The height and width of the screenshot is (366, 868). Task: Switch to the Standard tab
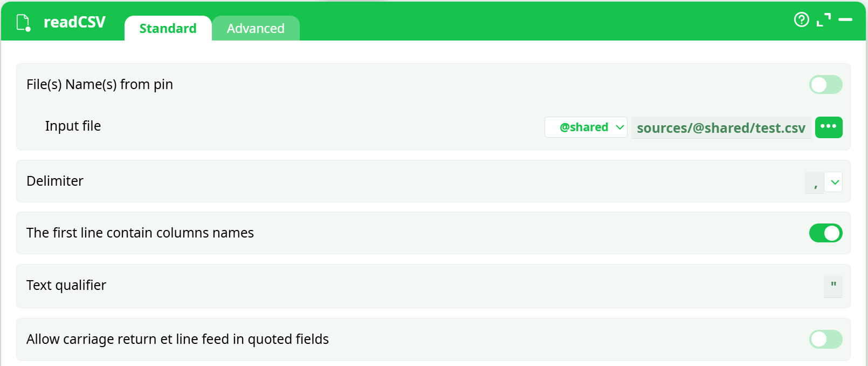click(168, 29)
